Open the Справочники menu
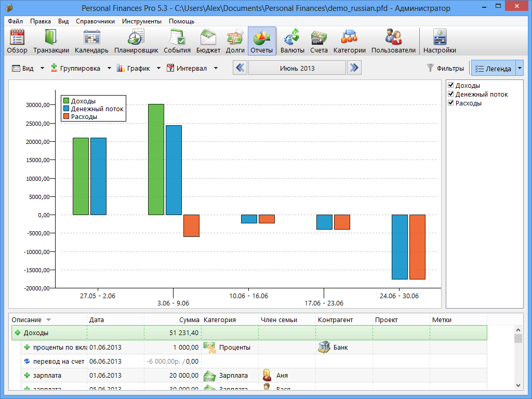This screenshot has width=532, height=399. pyautogui.click(x=95, y=21)
